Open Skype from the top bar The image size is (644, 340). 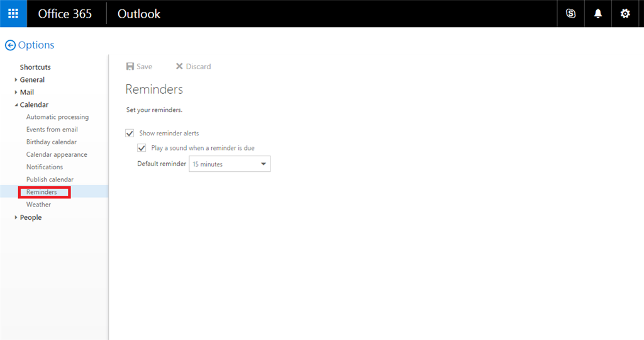pos(570,14)
